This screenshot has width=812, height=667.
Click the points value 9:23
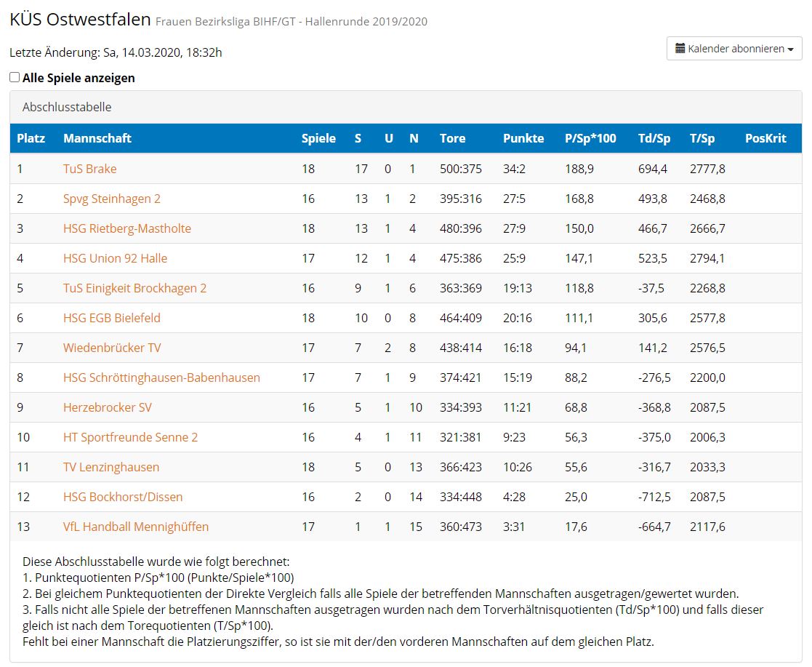[514, 437]
